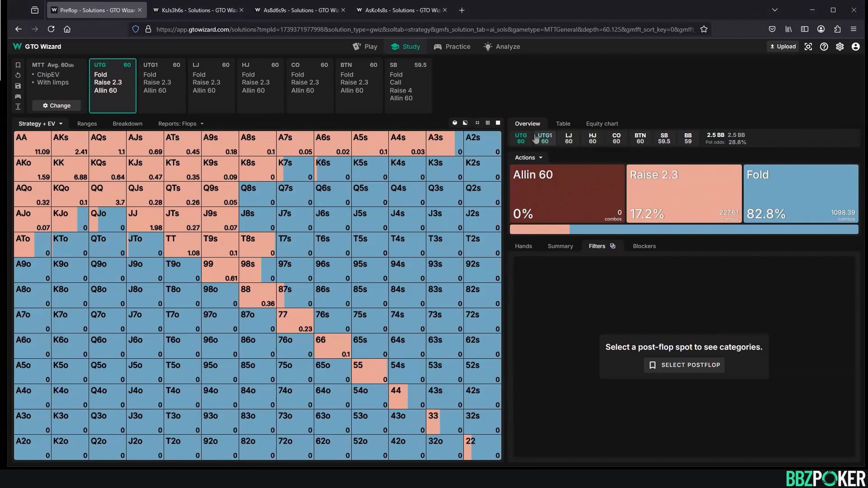Click the Change game settings button

click(x=57, y=105)
